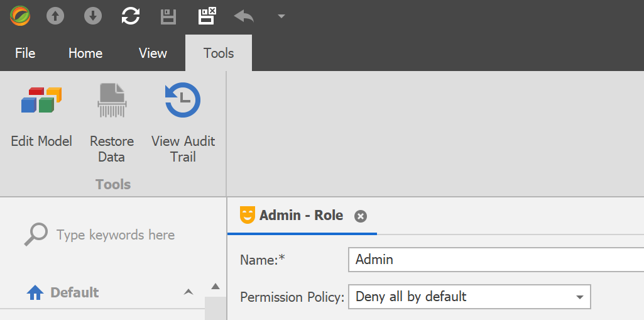
Task: Close the Admin - Role tab
Action: (361, 216)
